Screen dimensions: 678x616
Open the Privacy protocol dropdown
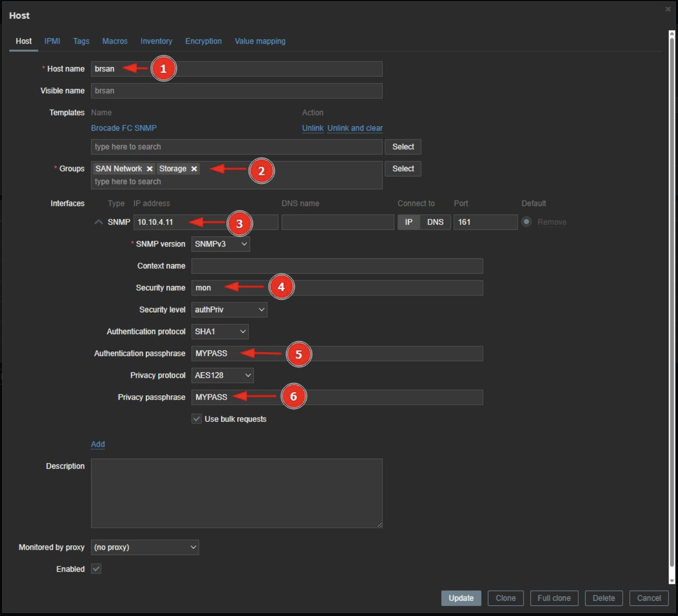[223, 376]
